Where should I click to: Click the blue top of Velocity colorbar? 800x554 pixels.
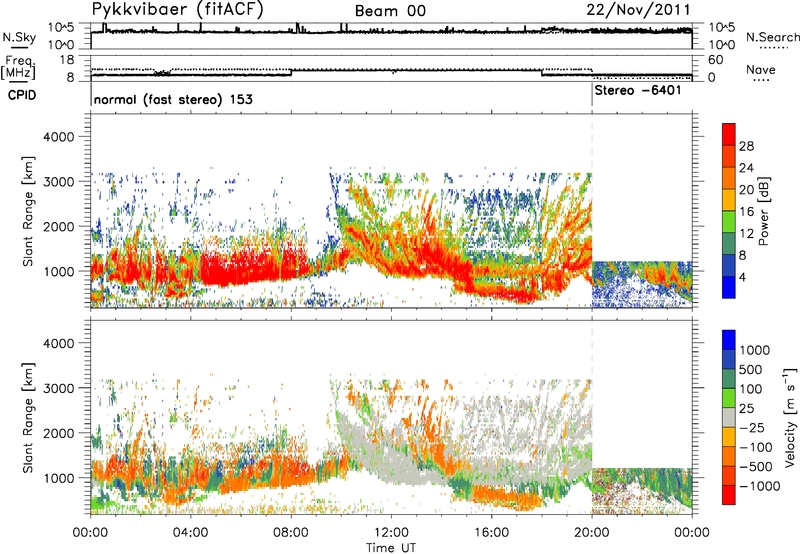tap(729, 339)
